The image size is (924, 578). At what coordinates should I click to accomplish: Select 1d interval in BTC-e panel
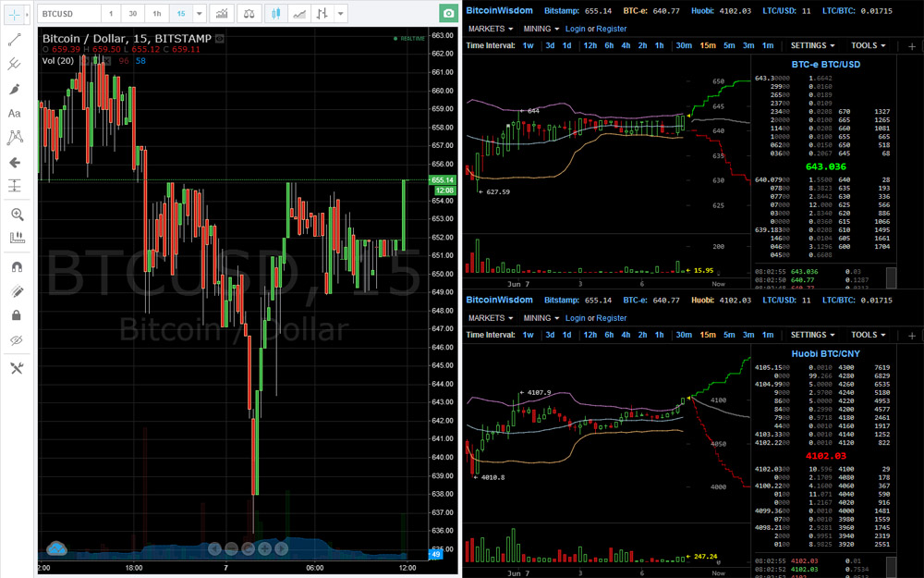coord(567,45)
